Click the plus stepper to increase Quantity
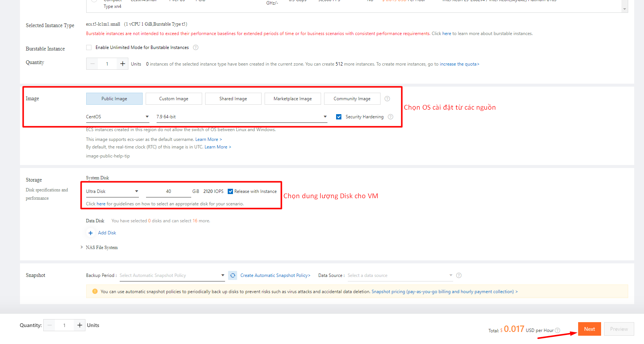Screen dimensions: 644x344 pyautogui.click(x=122, y=63)
